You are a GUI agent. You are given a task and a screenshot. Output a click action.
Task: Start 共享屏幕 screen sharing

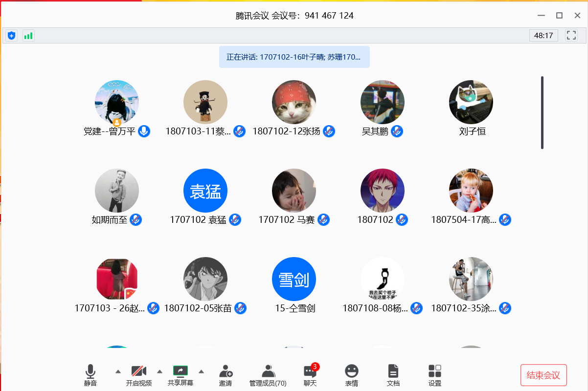pyautogui.click(x=181, y=375)
